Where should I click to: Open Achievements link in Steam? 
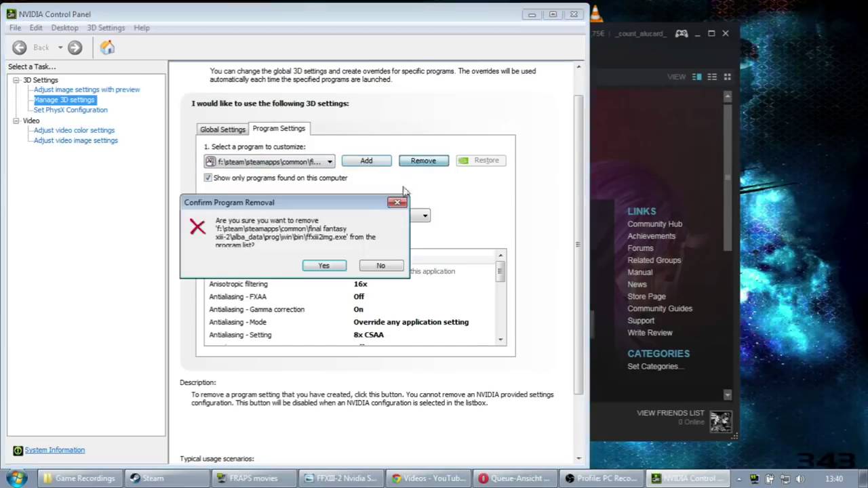pos(651,237)
